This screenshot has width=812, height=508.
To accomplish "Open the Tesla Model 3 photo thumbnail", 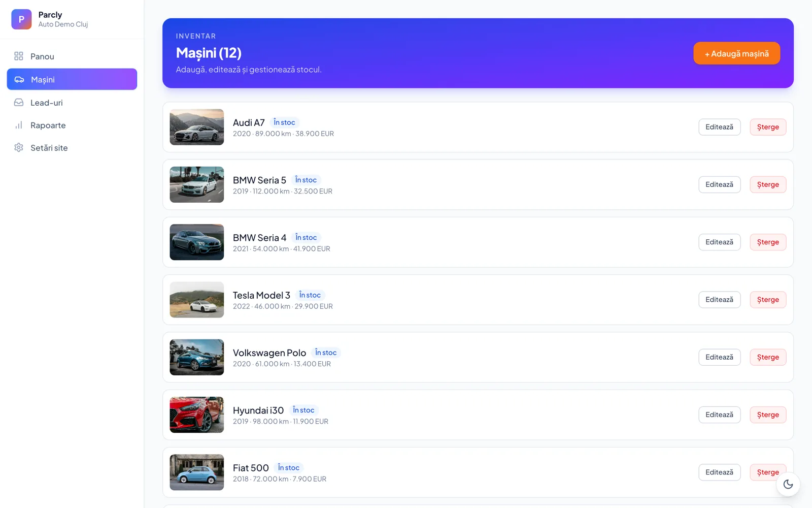I will coord(197,300).
